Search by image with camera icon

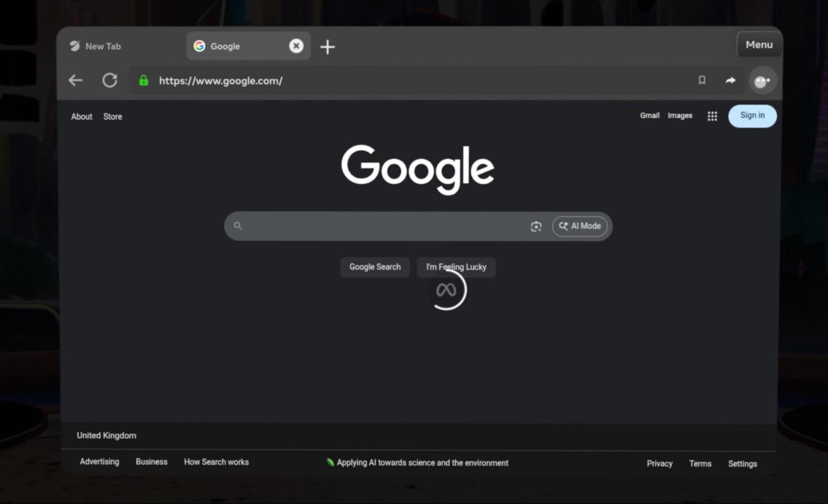click(536, 226)
